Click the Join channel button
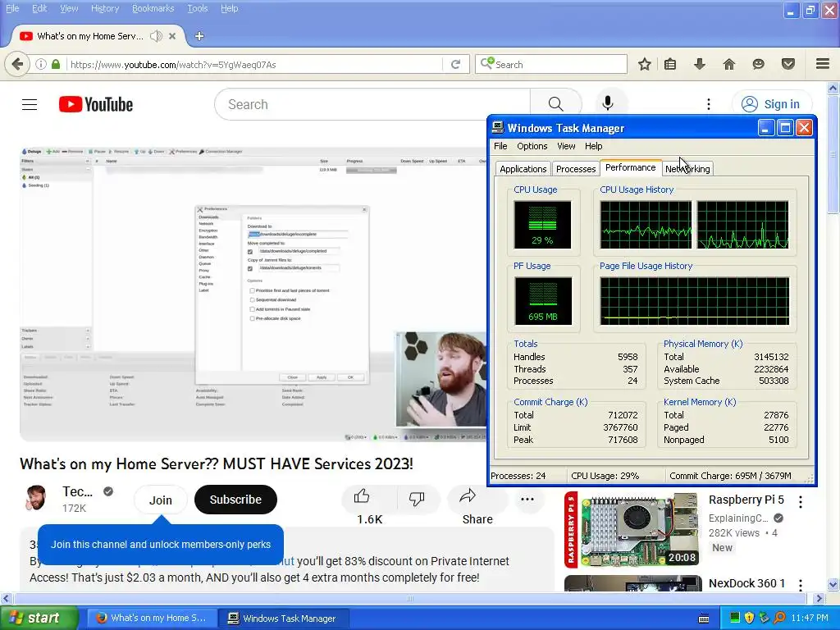This screenshot has height=630, width=840. pos(160,500)
